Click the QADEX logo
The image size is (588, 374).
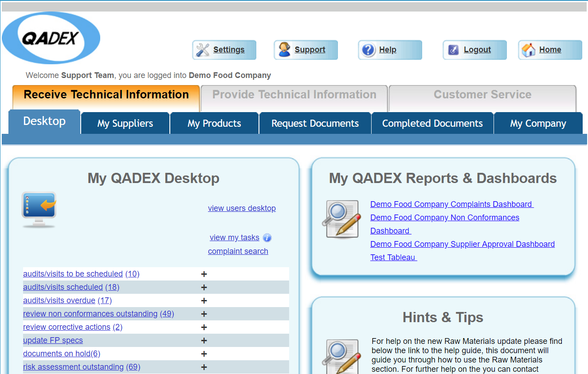point(51,38)
